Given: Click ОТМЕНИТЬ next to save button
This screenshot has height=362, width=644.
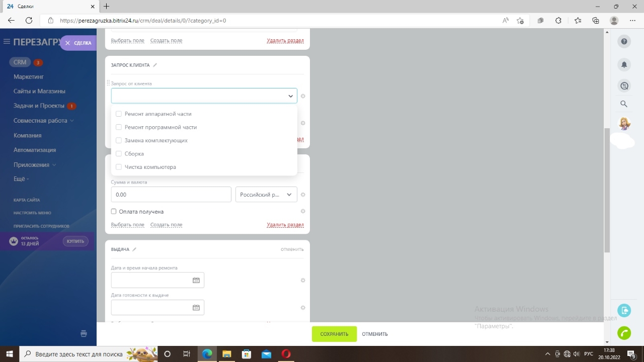Looking at the screenshot, I should (x=375, y=334).
